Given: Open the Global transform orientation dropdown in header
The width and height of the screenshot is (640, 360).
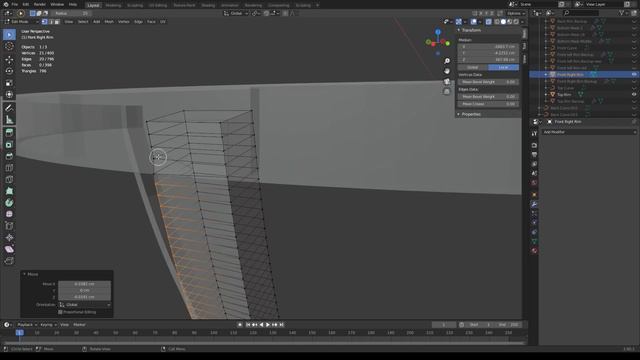Looking at the screenshot, I should (x=236, y=13).
